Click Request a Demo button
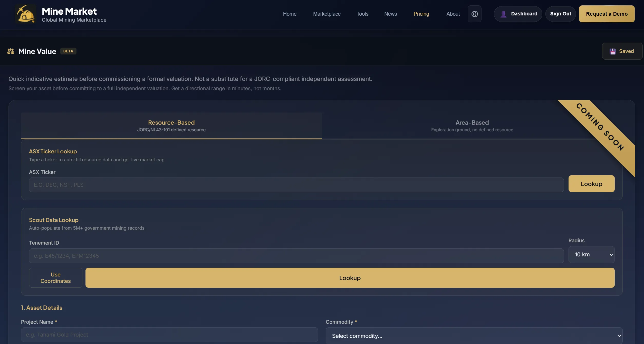This screenshot has width=644, height=344. 607,14
